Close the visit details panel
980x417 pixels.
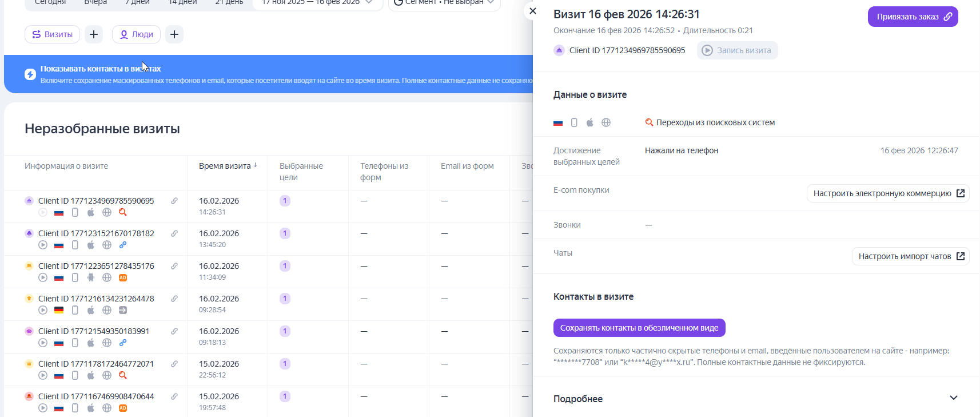(533, 11)
